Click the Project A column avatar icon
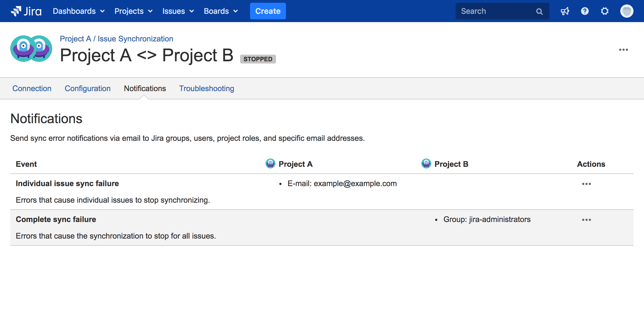Screen dimensions: 644x309 [270, 163]
